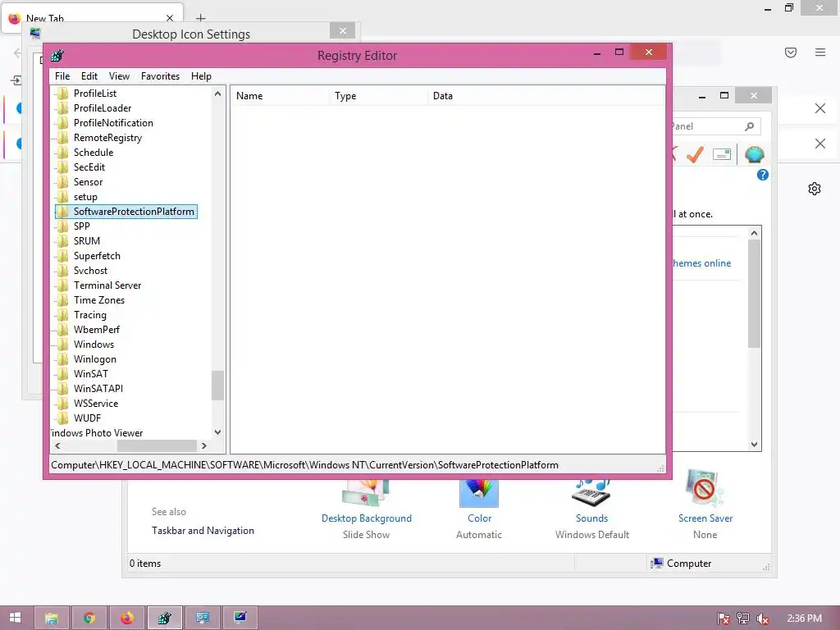
Task: Select the Sensor registry key
Action: coord(88,182)
